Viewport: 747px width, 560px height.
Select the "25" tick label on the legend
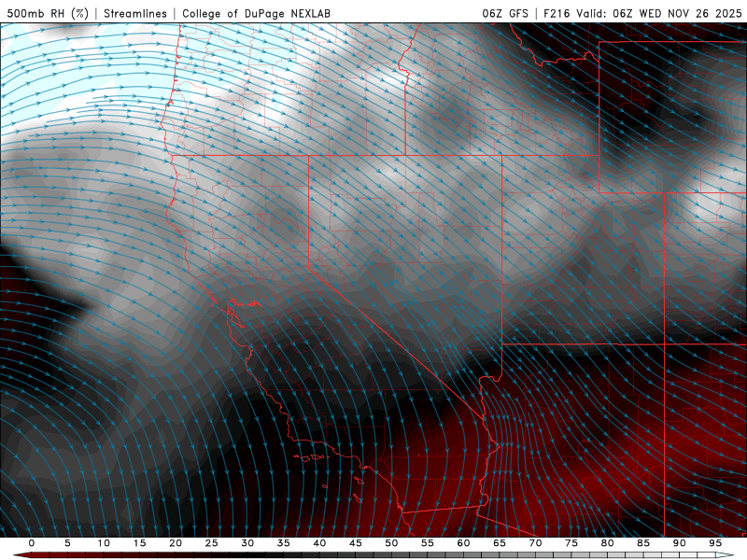212,543
